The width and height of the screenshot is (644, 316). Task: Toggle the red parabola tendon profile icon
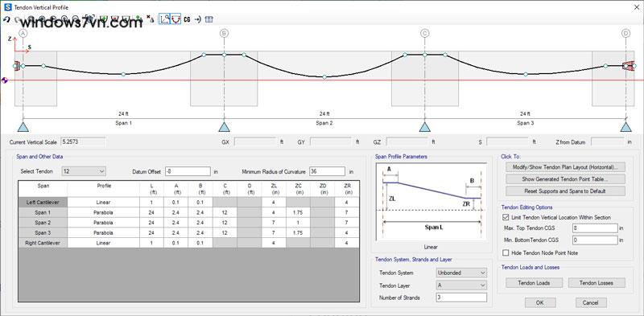[x=175, y=19]
